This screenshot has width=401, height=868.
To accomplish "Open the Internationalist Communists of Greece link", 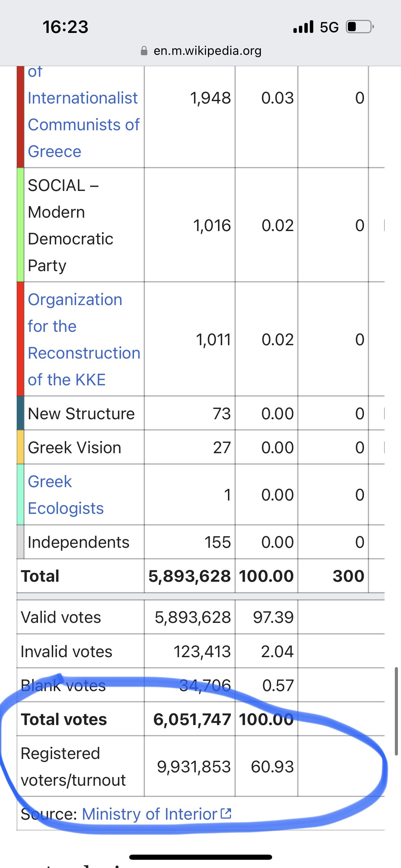I will 83,124.
